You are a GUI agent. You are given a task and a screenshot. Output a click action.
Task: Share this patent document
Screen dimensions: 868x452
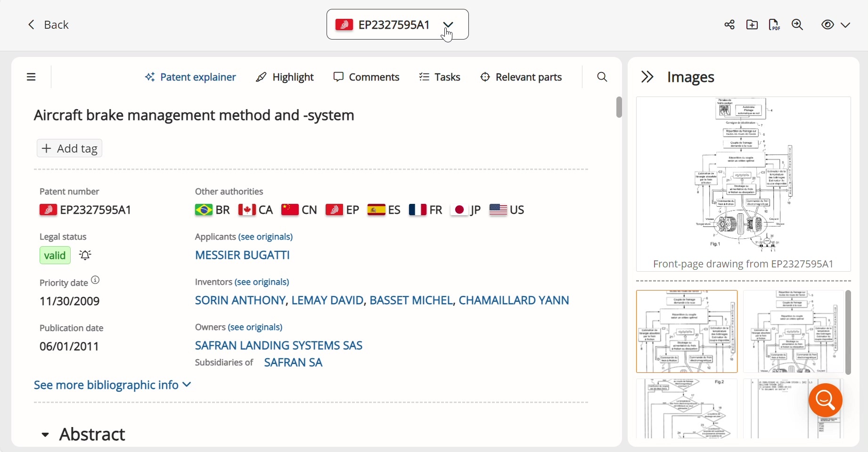pyautogui.click(x=729, y=24)
